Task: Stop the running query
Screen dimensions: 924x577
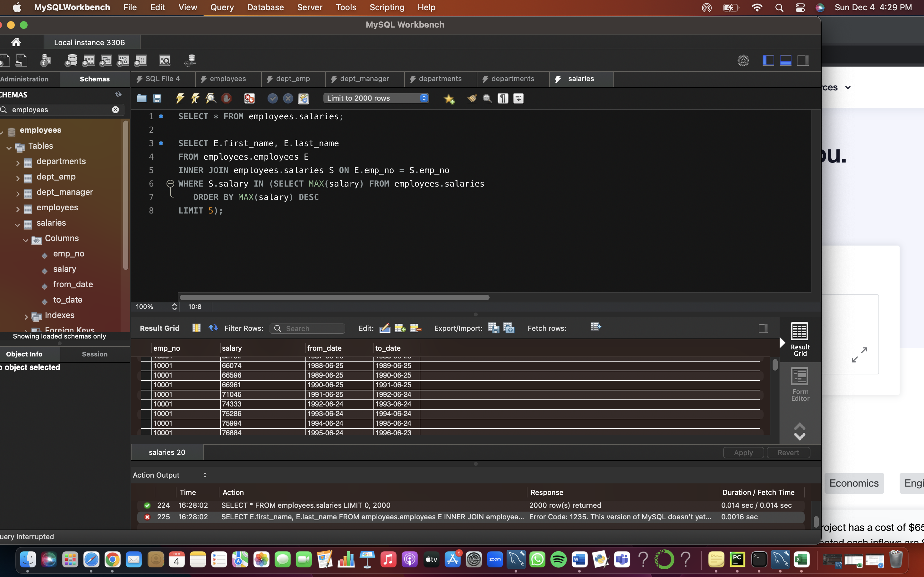Action: 226,98
